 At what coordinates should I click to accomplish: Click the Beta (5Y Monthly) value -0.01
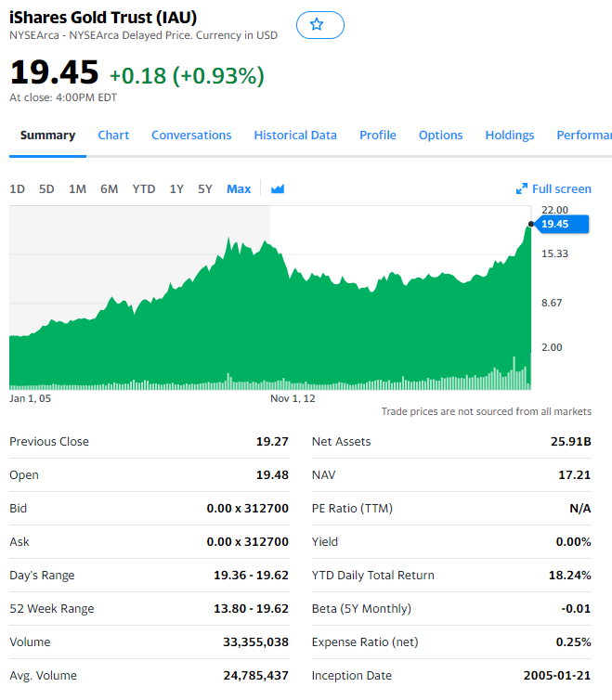coord(577,609)
